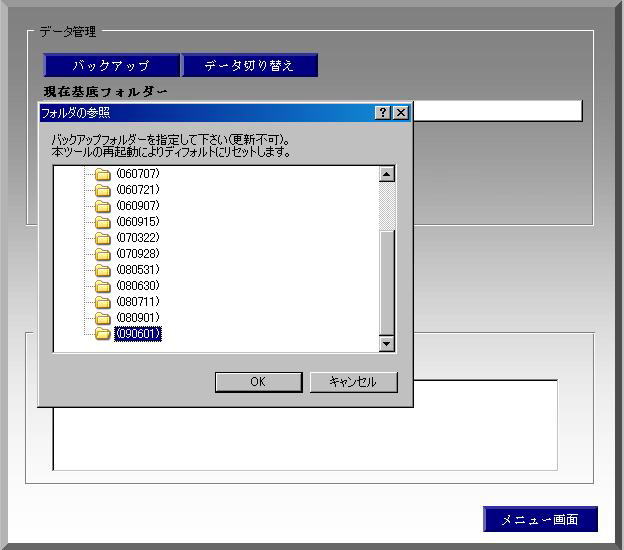Click the folder icon next to (070928)
Screen dimensions: 624x550
pos(102,254)
